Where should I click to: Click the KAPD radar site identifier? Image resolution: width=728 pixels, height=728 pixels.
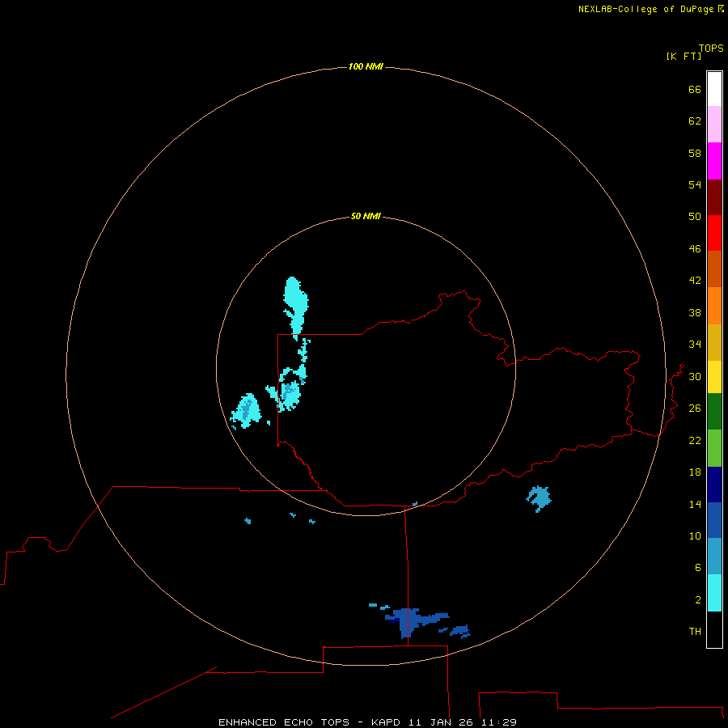pyautogui.click(x=386, y=722)
